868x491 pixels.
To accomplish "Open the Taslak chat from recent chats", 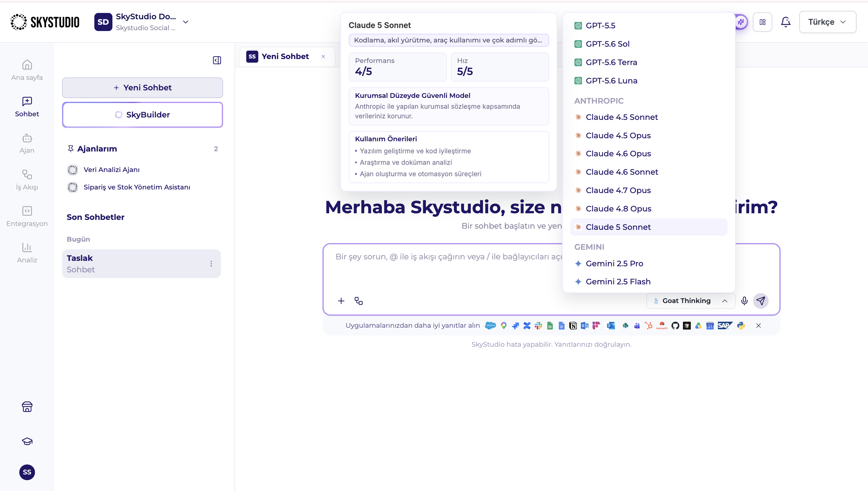I will 141,264.
